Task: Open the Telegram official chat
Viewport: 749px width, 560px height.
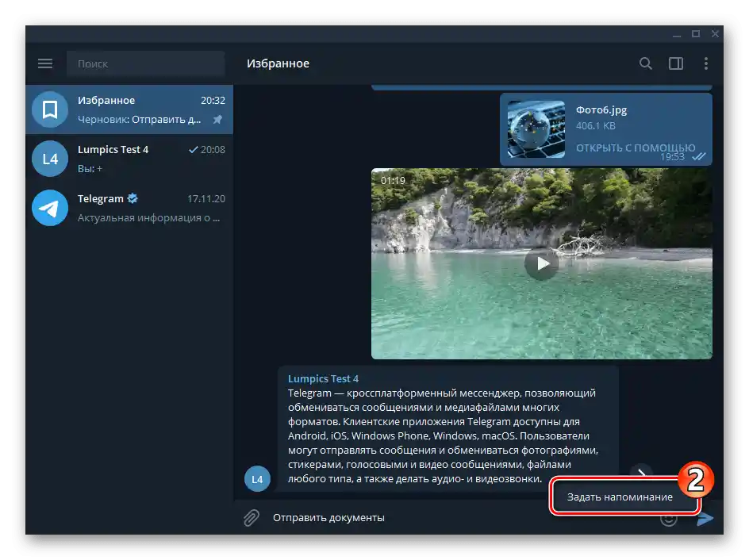Action: (x=129, y=208)
